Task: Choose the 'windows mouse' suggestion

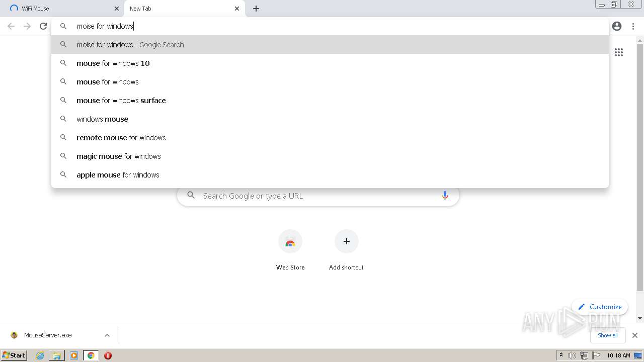Action: (x=330, y=119)
